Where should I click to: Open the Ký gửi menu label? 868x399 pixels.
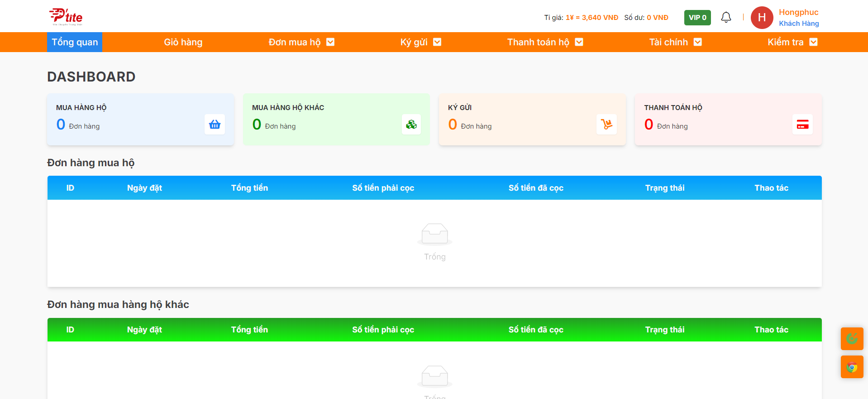(x=414, y=42)
